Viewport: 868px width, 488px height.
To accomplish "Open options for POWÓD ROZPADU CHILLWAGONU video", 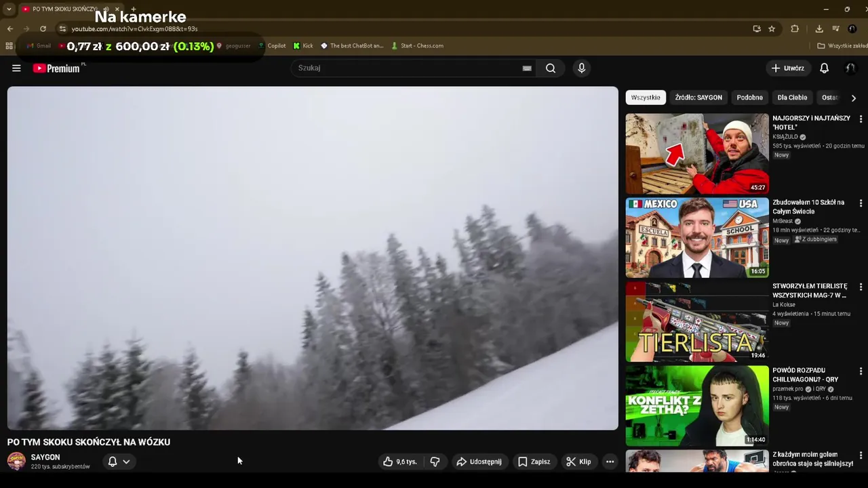I will coord(861,371).
